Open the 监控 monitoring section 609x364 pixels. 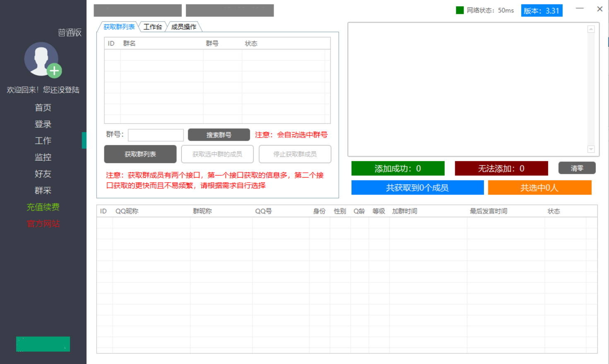[43, 157]
